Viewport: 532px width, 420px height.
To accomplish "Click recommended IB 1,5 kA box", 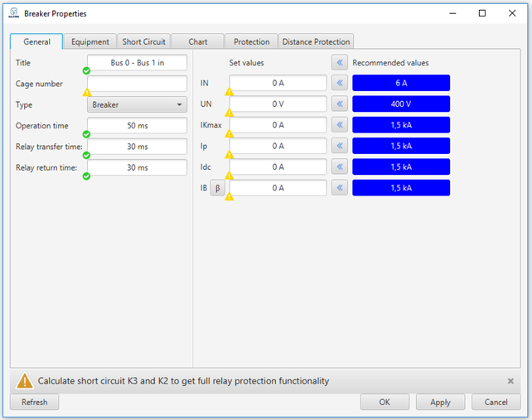I will (x=401, y=188).
